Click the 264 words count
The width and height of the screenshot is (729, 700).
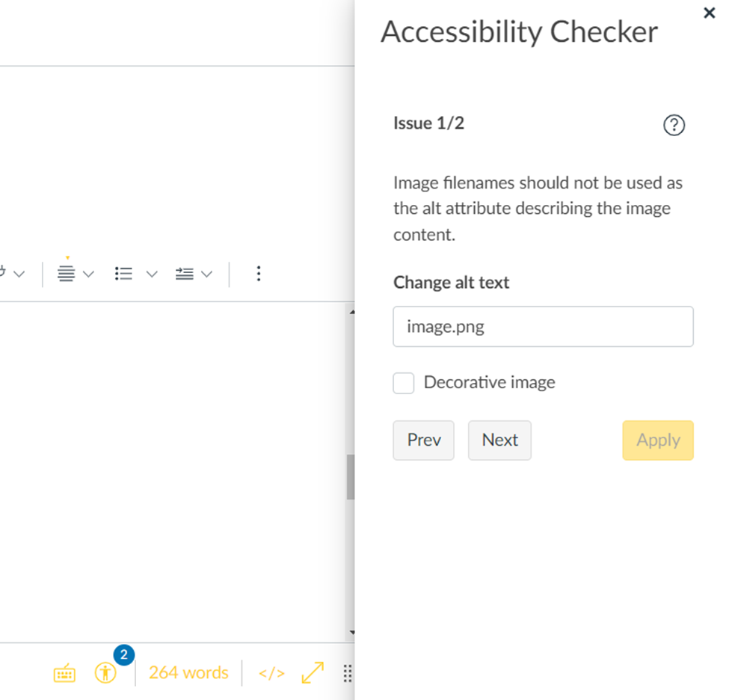pos(188,672)
